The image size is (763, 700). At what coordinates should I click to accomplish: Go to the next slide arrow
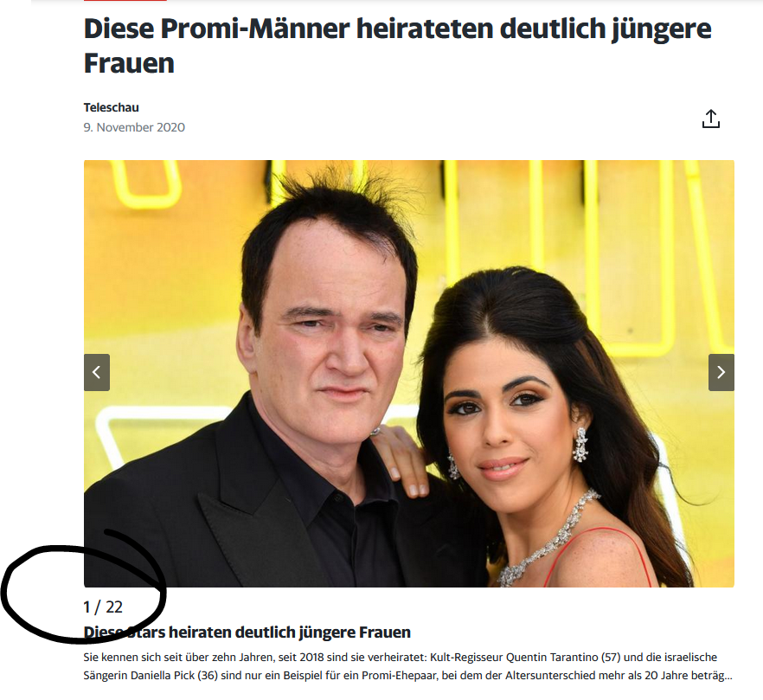point(721,372)
